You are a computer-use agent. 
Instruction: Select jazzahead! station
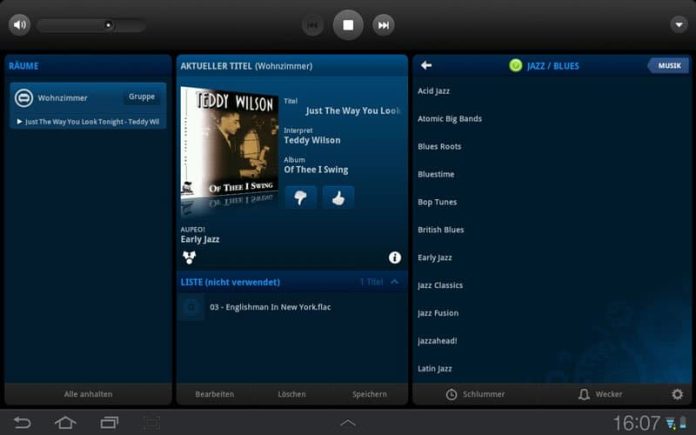[x=552, y=341]
